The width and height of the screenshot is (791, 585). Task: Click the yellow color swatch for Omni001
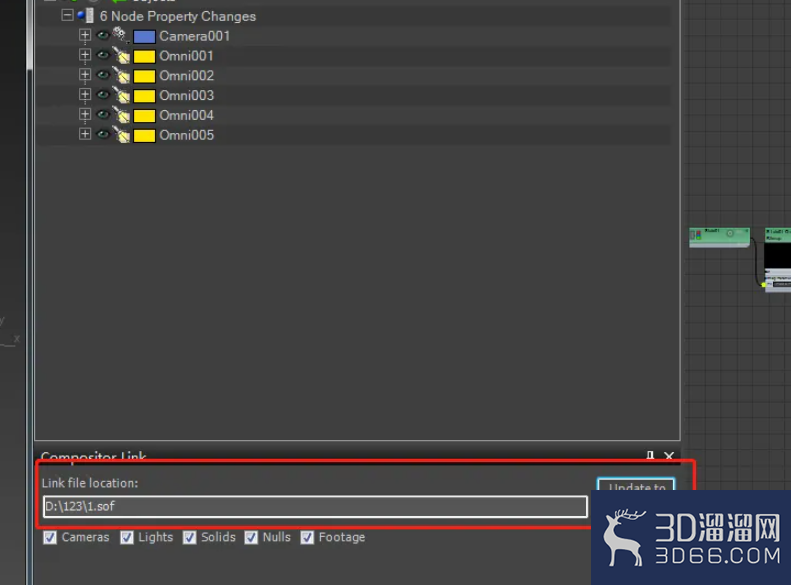point(144,56)
